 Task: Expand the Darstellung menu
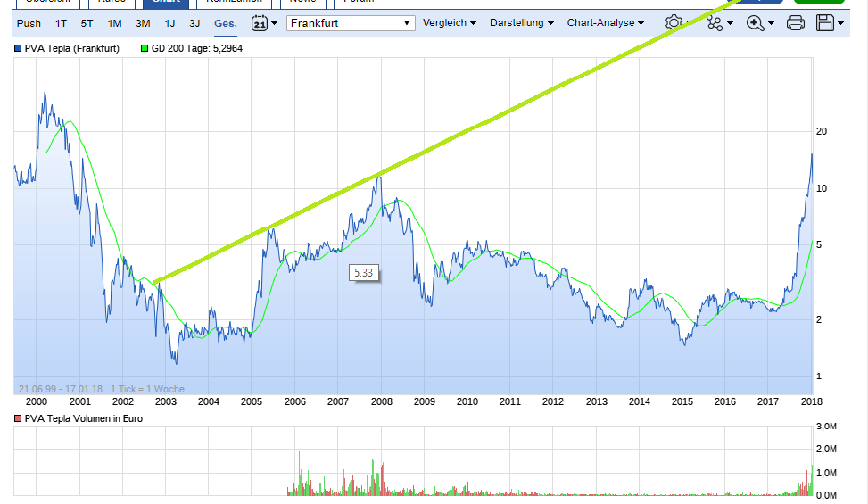(x=522, y=22)
